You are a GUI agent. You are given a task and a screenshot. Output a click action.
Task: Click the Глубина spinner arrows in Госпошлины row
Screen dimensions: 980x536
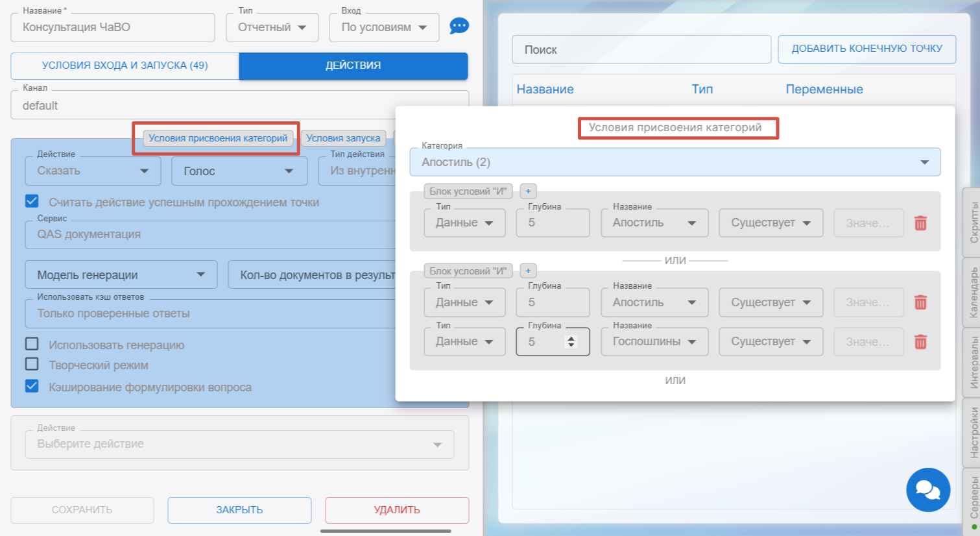(x=571, y=342)
